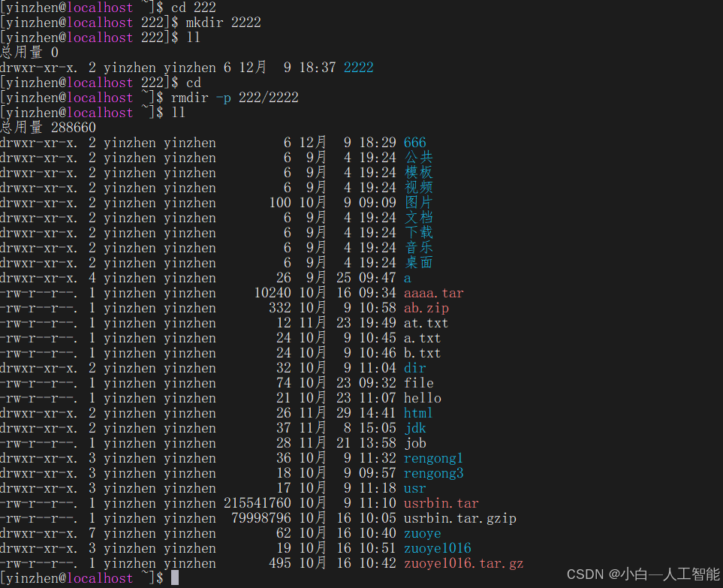Select the a.txt file name
The image size is (723, 588).
[x=423, y=338]
